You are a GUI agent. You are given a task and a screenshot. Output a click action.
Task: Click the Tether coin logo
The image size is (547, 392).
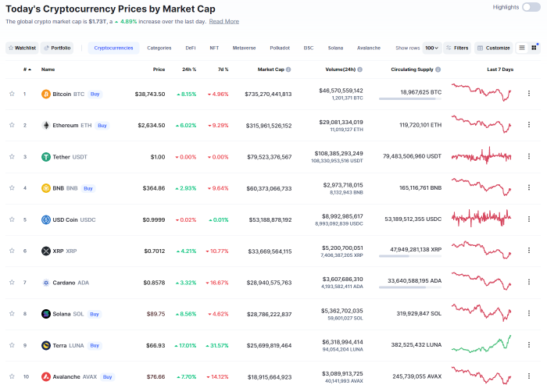[46, 157]
